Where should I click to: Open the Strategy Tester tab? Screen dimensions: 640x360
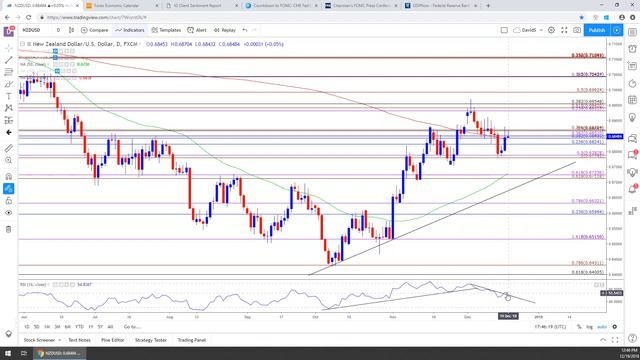tap(151, 340)
